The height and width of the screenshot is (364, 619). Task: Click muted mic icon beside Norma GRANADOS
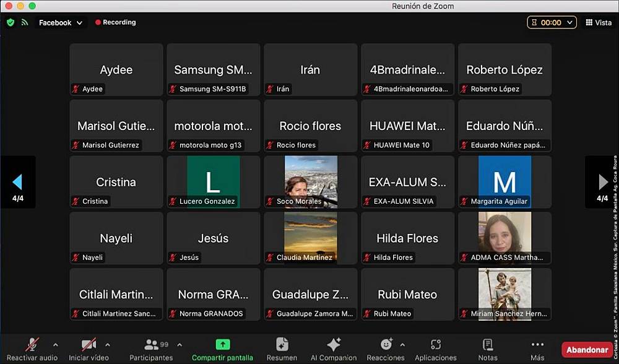tap(173, 314)
